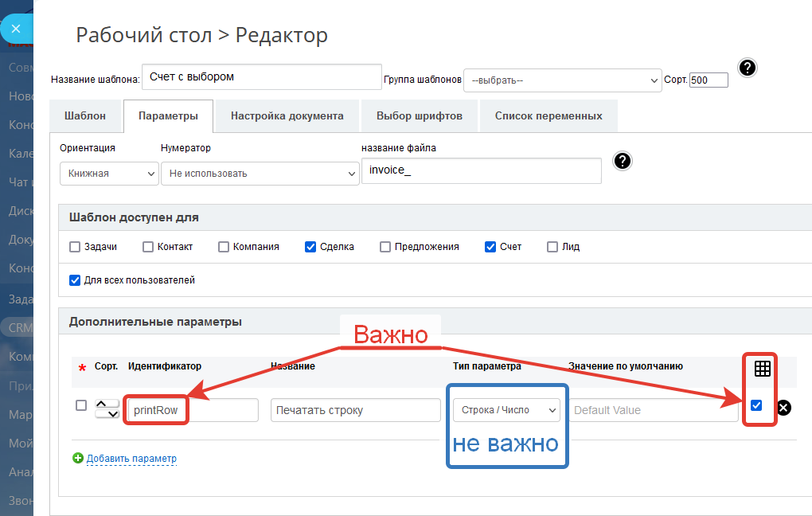Open the Нумератор dropdown
This screenshot has height=516, width=812.
260,174
